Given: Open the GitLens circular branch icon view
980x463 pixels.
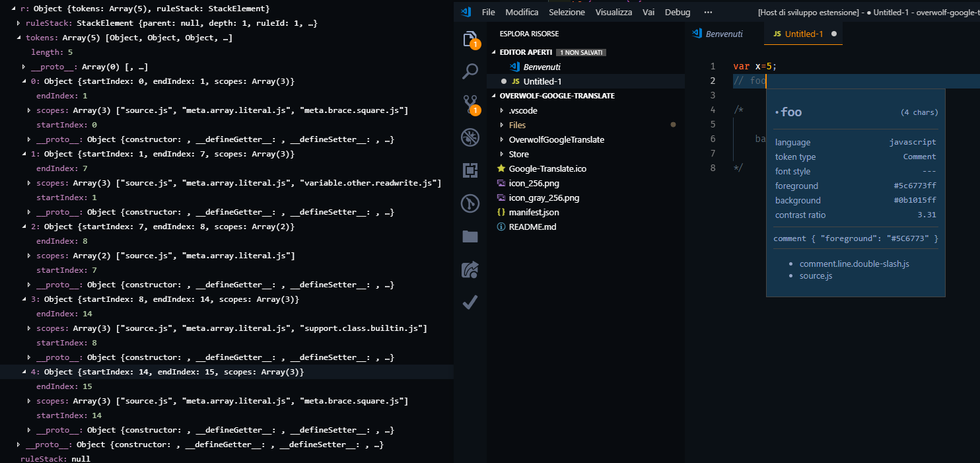Looking at the screenshot, I should point(470,203).
